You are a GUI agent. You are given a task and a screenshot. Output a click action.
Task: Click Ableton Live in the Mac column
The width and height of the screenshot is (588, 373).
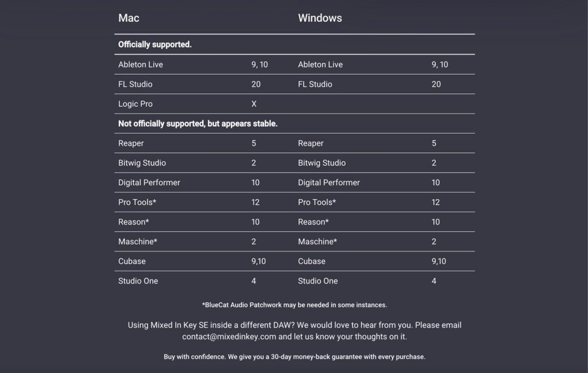[x=141, y=65]
